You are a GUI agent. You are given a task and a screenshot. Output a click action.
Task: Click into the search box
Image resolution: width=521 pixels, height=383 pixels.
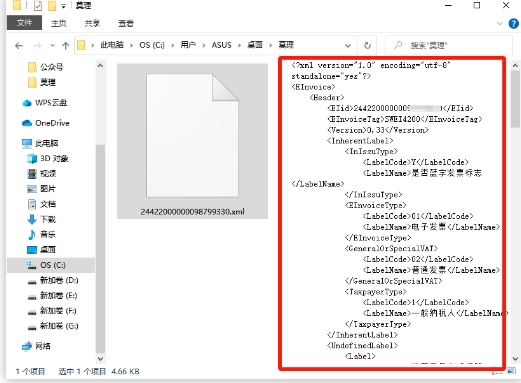coord(449,45)
